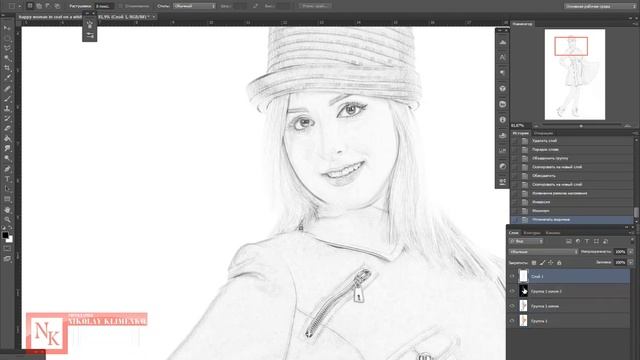Viewport: 640px width, 360px height.
Task: Click the Refine Edge button
Action: [x=315, y=6]
